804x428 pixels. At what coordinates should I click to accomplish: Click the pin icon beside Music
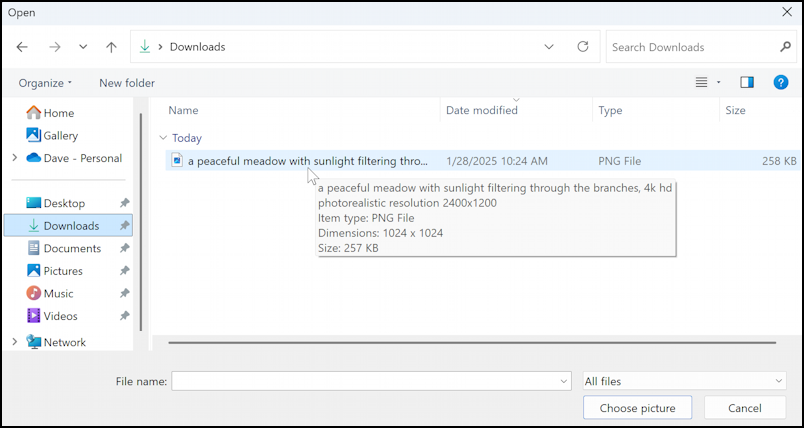point(125,294)
